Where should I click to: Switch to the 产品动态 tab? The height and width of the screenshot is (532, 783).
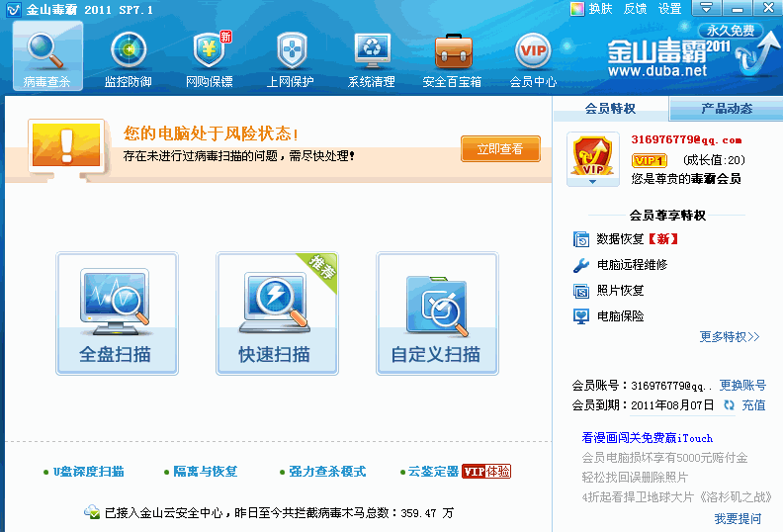(726, 109)
